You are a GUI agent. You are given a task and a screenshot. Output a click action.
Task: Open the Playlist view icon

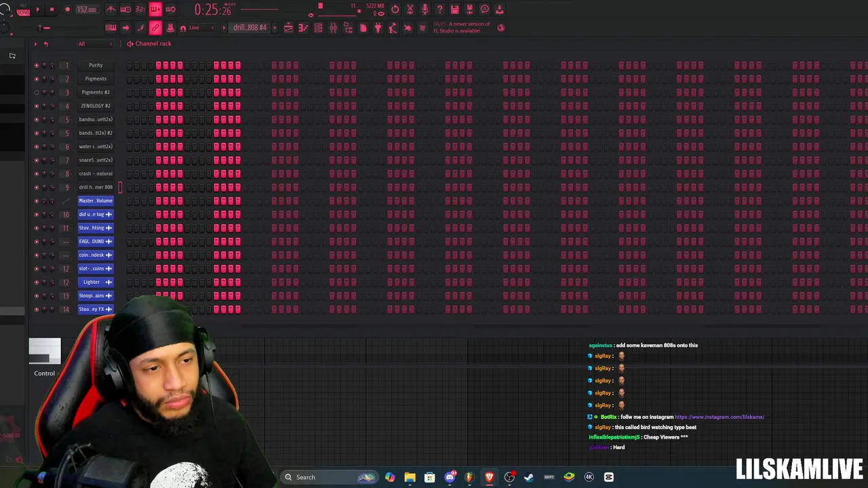[288, 28]
